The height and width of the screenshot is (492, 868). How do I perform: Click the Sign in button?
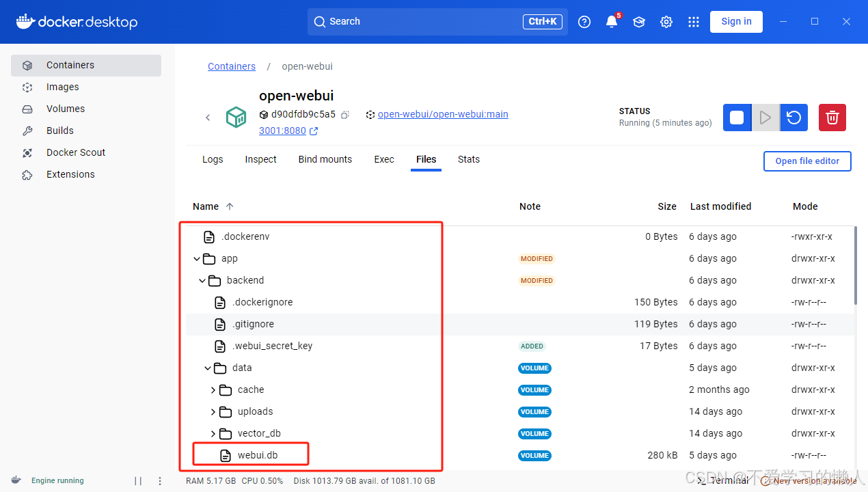736,22
